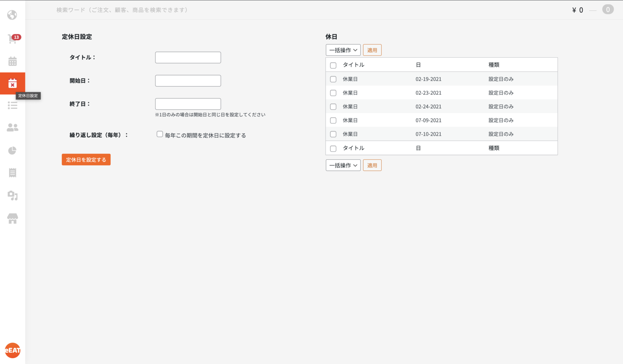This screenshot has width=623, height=364.
Task: Click the eEAT logo
Action: 12,350
